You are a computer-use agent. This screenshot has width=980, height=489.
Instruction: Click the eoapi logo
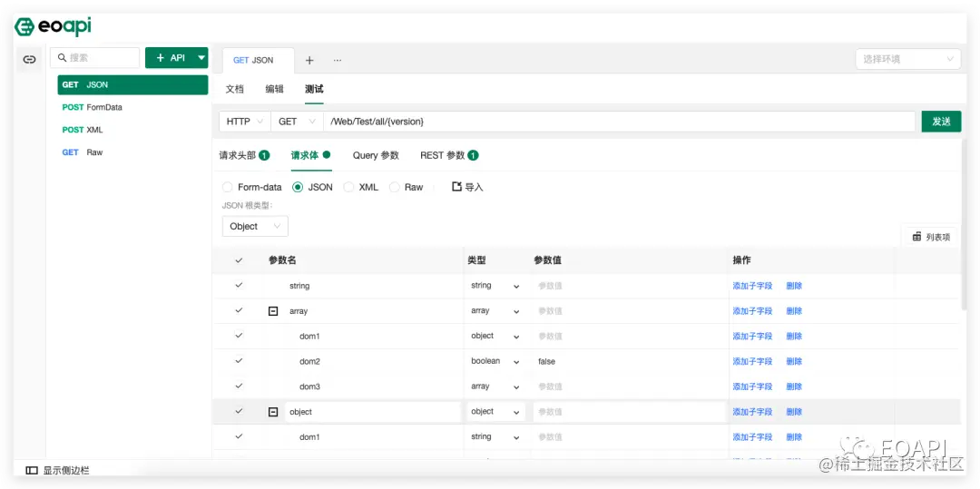click(53, 27)
